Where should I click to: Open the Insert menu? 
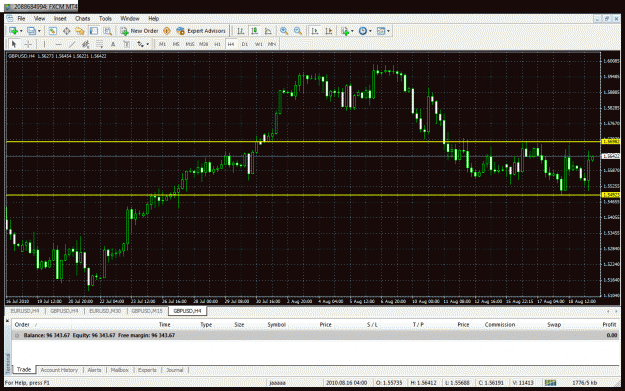60,18
